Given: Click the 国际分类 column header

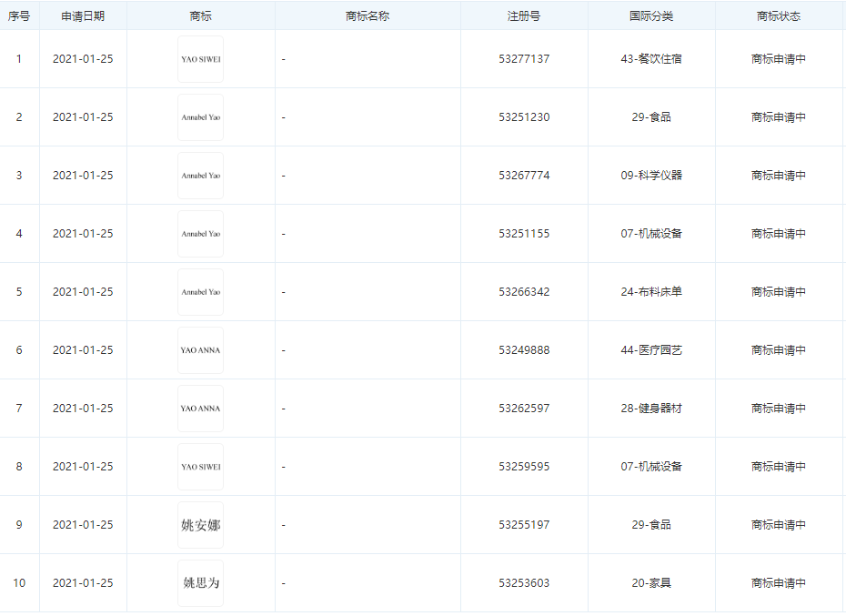Looking at the screenshot, I should 651,16.
